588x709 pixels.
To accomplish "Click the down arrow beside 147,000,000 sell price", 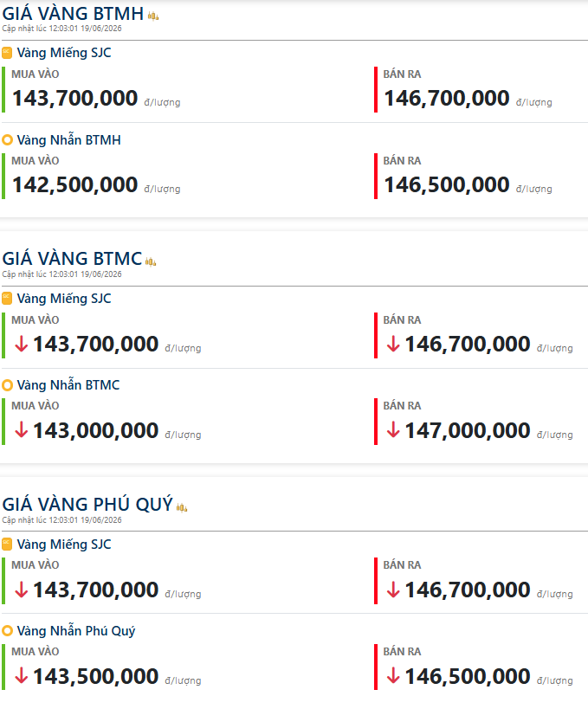I will 393,430.
